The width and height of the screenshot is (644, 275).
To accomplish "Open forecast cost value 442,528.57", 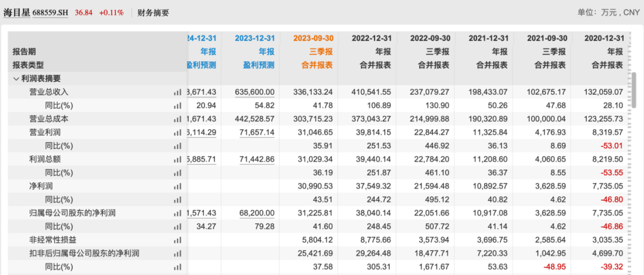I will point(255,119).
